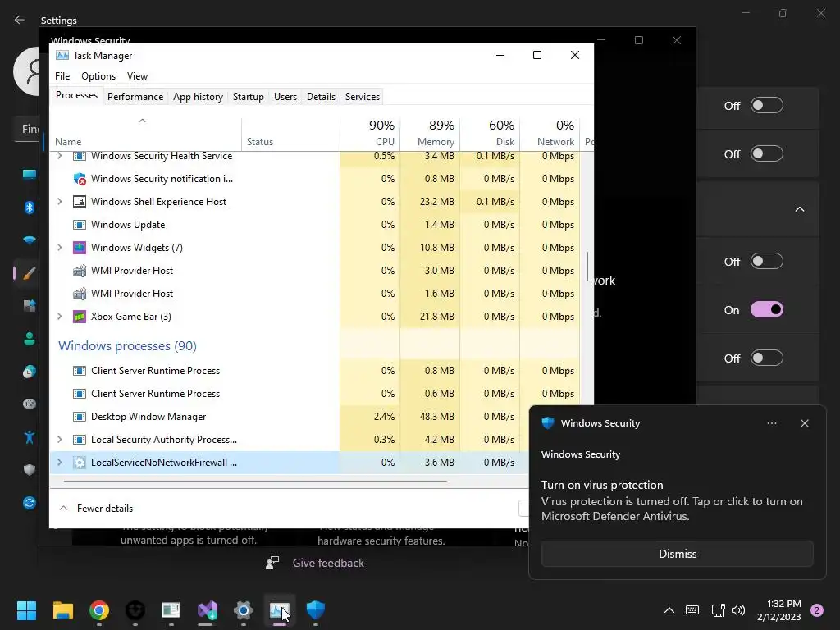
Task: Select the first Client Server Runtime Process
Action: [315, 371]
